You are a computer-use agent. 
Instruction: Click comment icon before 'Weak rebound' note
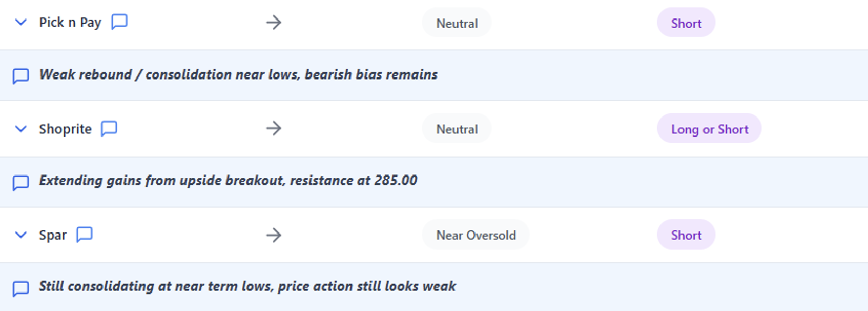20,75
